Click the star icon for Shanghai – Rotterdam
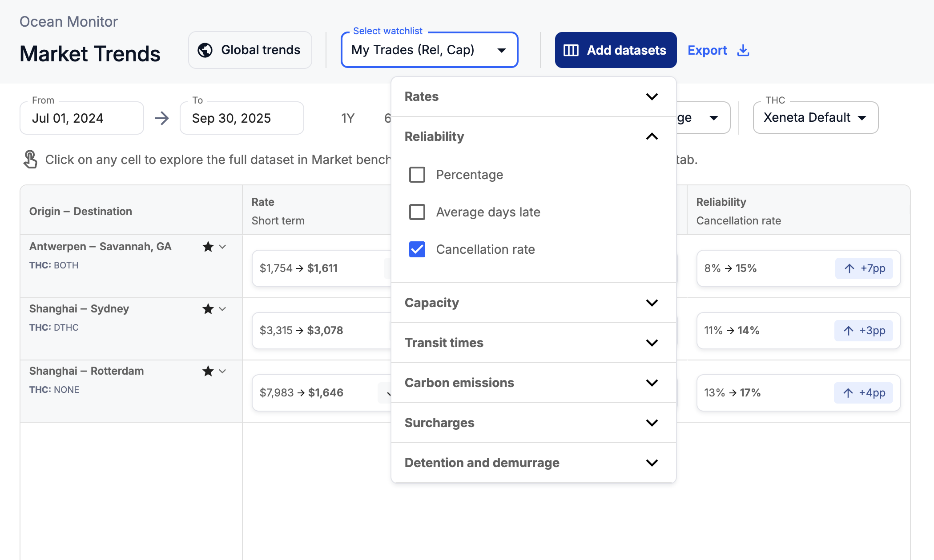 pyautogui.click(x=208, y=371)
